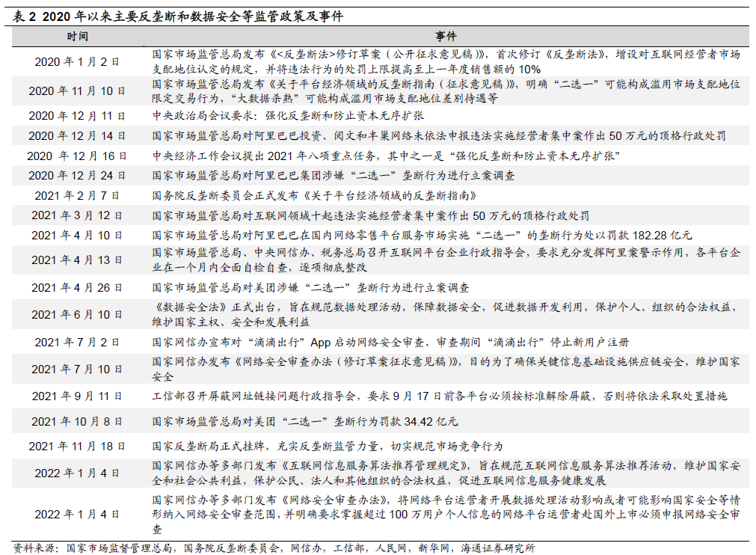Select the date cell "2020 年 12 月 14 日"
The width and height of the screenshot is (756, 555).
click(x=77, y=136)
